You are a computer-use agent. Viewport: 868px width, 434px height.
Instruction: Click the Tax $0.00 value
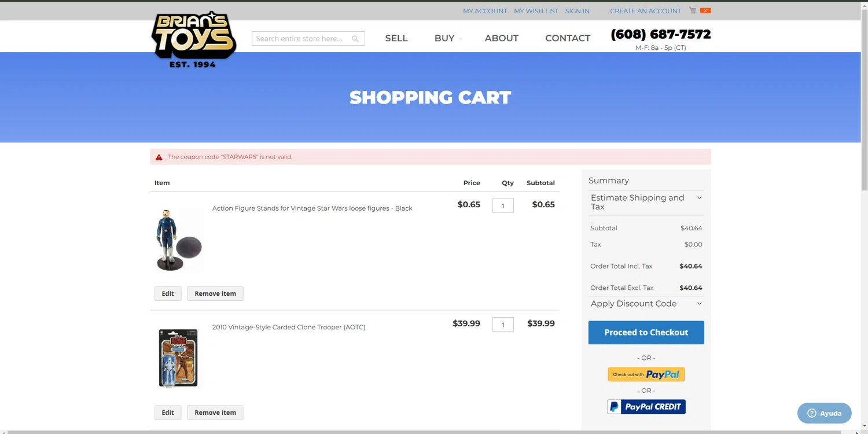(693, 244)
